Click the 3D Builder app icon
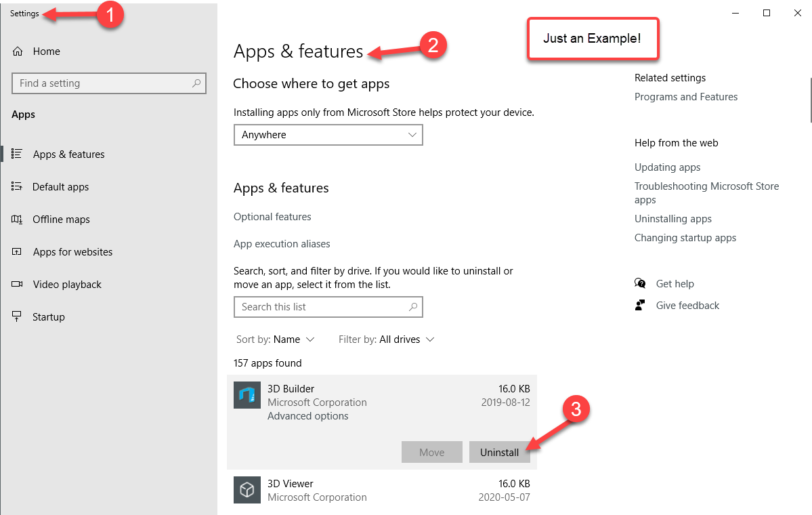 point(247,395)
